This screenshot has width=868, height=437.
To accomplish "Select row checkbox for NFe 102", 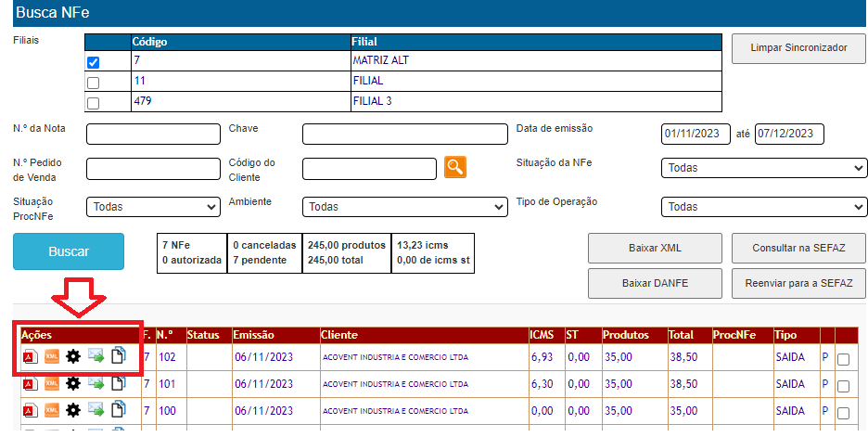I will pos(843,360).
